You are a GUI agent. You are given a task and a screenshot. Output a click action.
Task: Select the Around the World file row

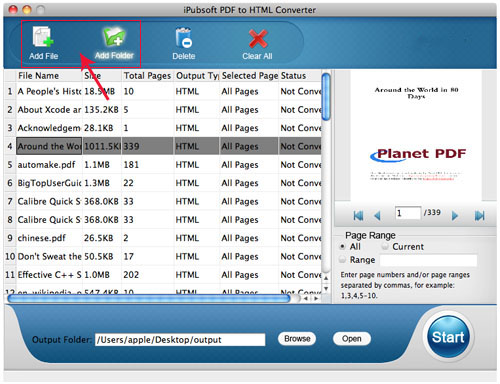(163, 146)
